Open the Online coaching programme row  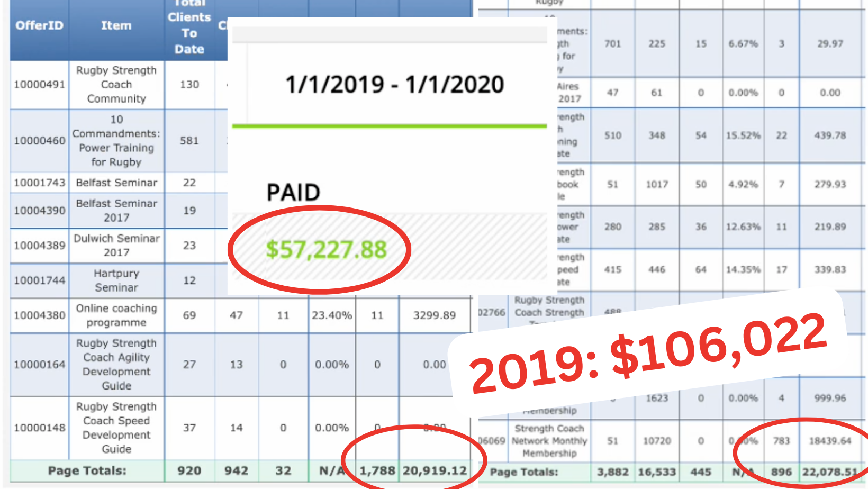pos(116,315)
